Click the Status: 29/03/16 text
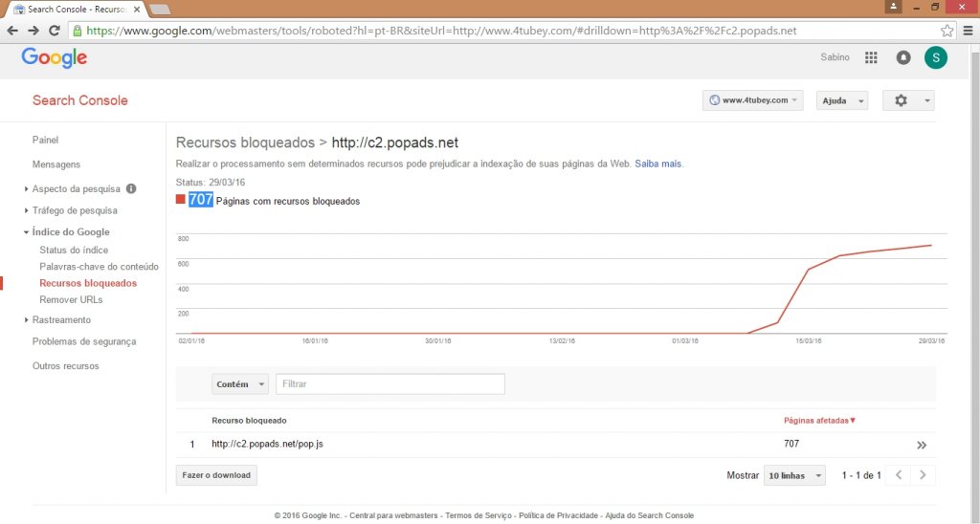Viewport: 980px width, 524px height. [210, 183]
